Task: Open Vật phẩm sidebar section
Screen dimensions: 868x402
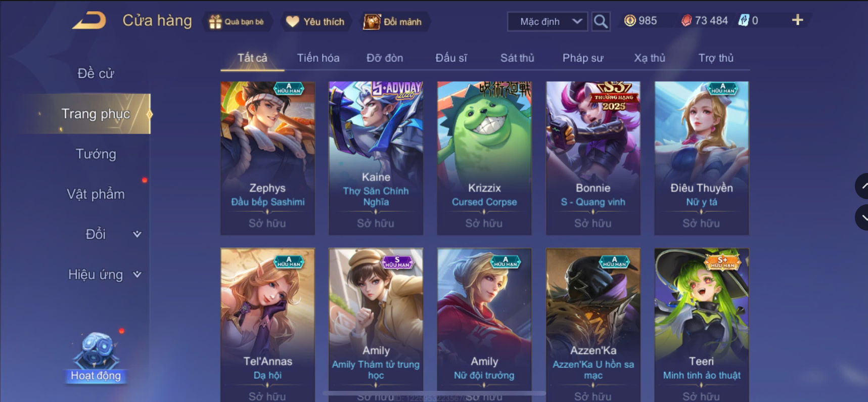Action: pos(96,194)
